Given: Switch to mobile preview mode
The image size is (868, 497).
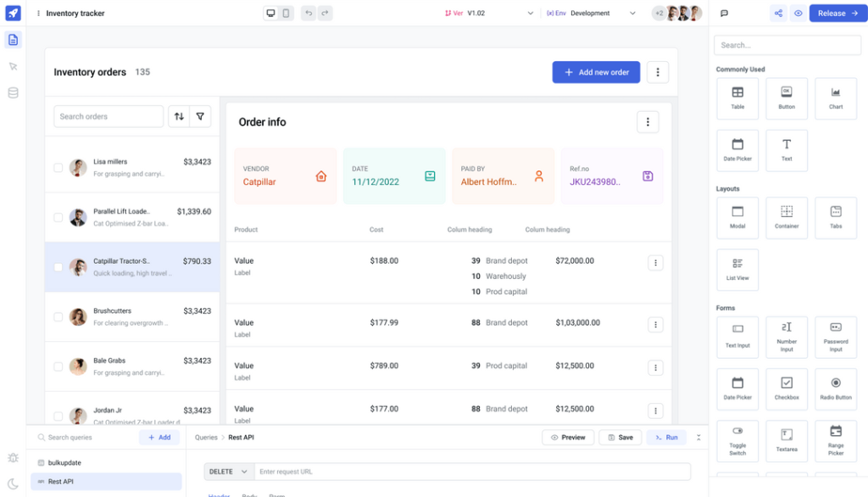Looking at the screenshot, I should tap(284, 13).
